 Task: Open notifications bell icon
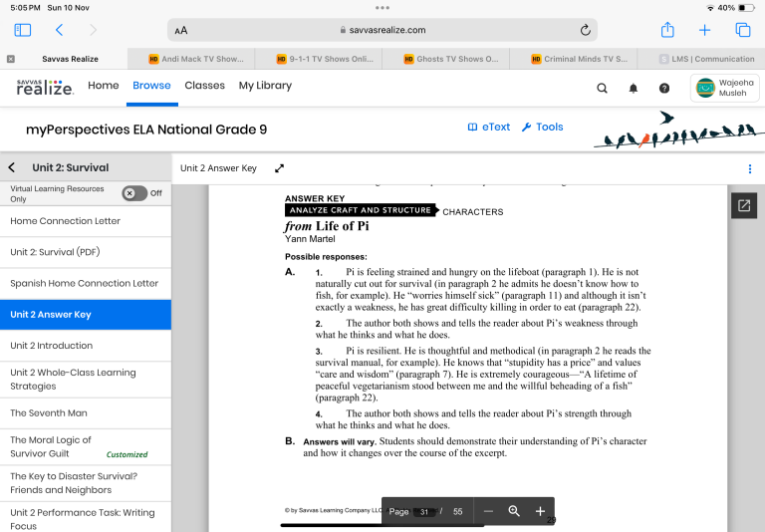633,88
